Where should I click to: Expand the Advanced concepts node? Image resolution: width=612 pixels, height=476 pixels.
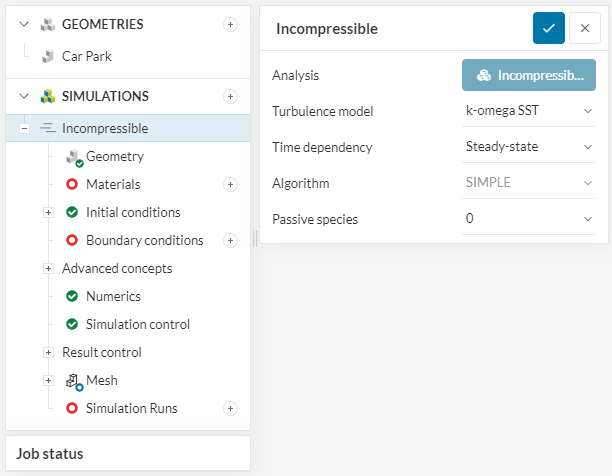(x=47, y=268)
